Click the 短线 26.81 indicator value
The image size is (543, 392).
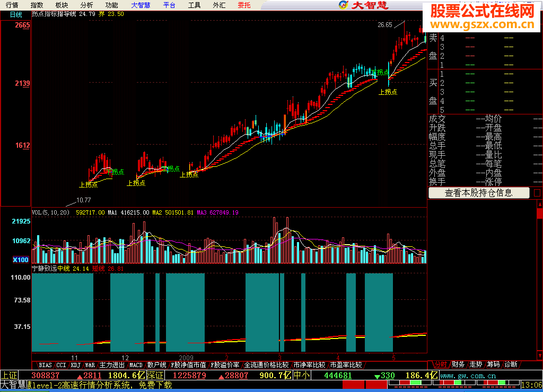[108, 269]
